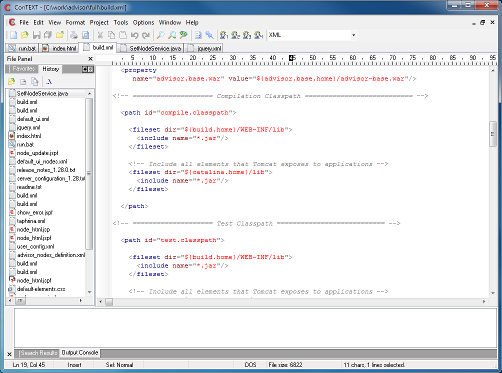This screenshot has height=373, width=502.
Task: Run User Command 1 from toolbar
Action: click(224, 35)
